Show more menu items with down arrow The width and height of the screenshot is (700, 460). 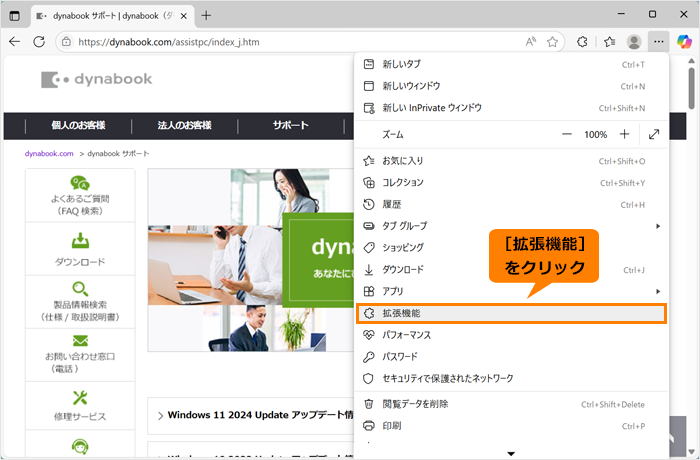(x=512, y=453)
